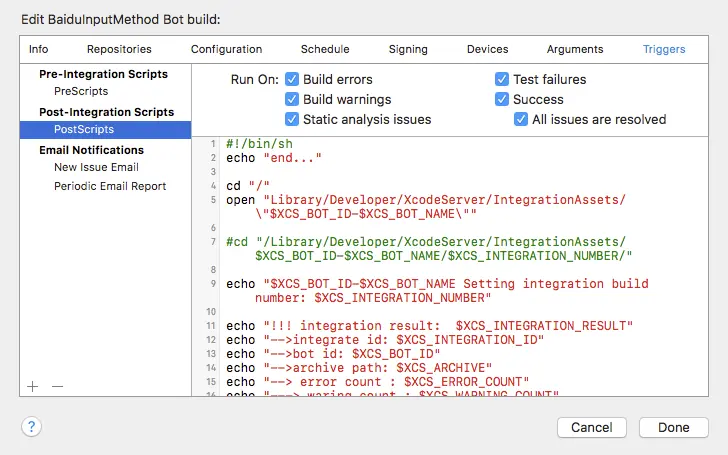Image resolution: width=728 pixels, height=455 pixels.
Task: Click the Setting integration build echo line
Action: [437, 291]
